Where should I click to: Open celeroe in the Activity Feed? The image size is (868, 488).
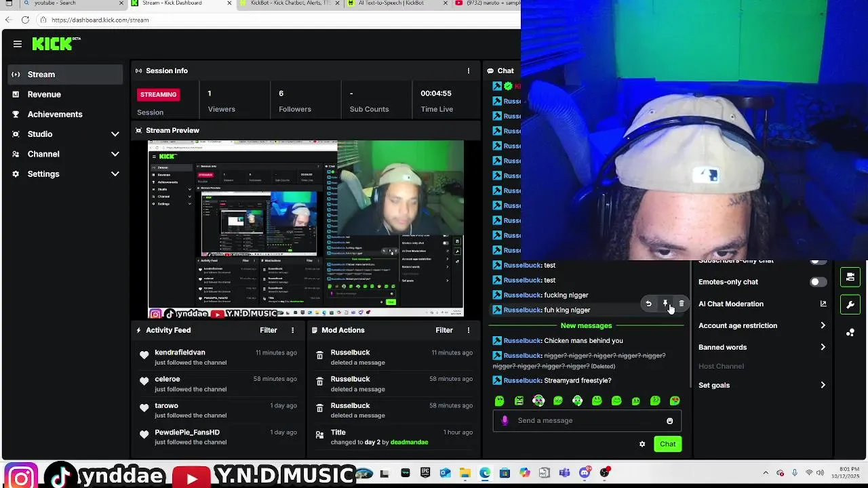pos(167,379)
